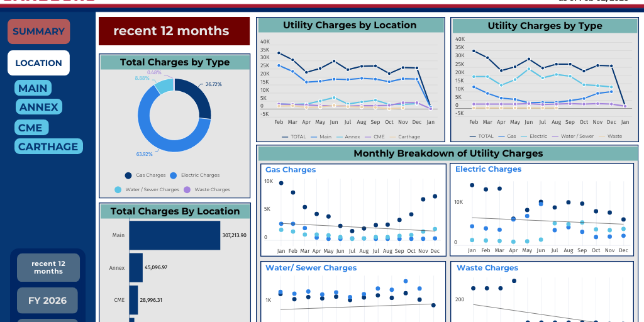
Task: Switch the period to FY 2026
Action: pos(48,301)
